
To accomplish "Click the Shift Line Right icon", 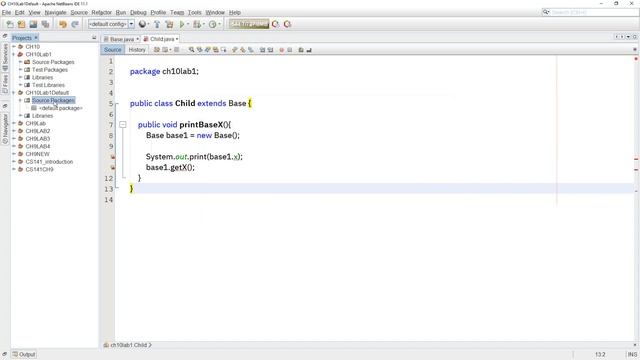I will click(270, 50).
